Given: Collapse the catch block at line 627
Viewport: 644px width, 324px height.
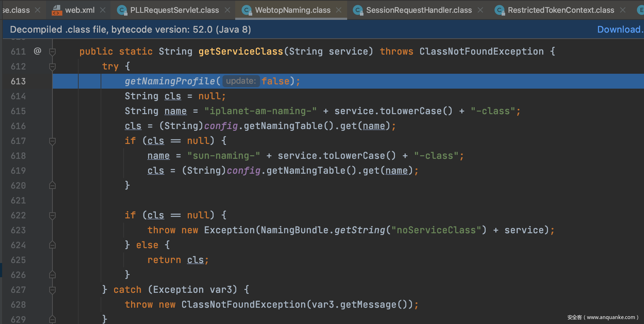Looking at the screenshot, I should pos(52,290).
